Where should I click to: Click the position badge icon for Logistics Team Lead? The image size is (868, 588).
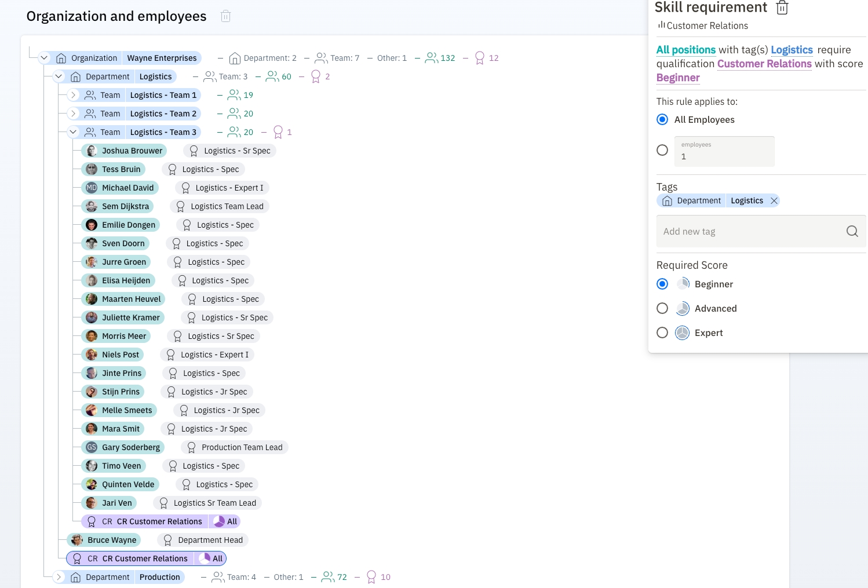click(x=181, y=206)
